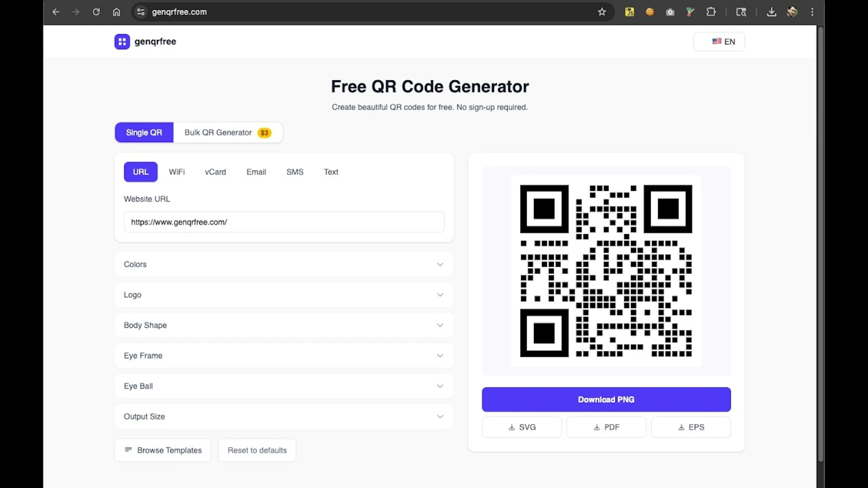The width and height of the screenshot is (868, 488).
Task: Click the 'Free QR Code Generator' heading
Action: pos(430,86)
